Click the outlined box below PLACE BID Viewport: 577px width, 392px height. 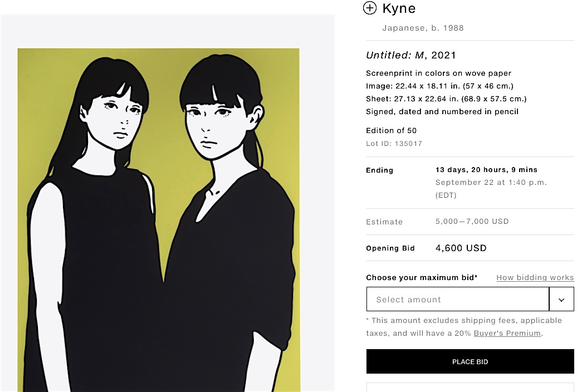pyautogui.click(x=470, y=387)
